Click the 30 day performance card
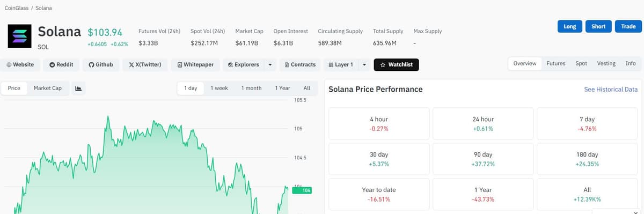The image size is (644, 214). (379, 159)
